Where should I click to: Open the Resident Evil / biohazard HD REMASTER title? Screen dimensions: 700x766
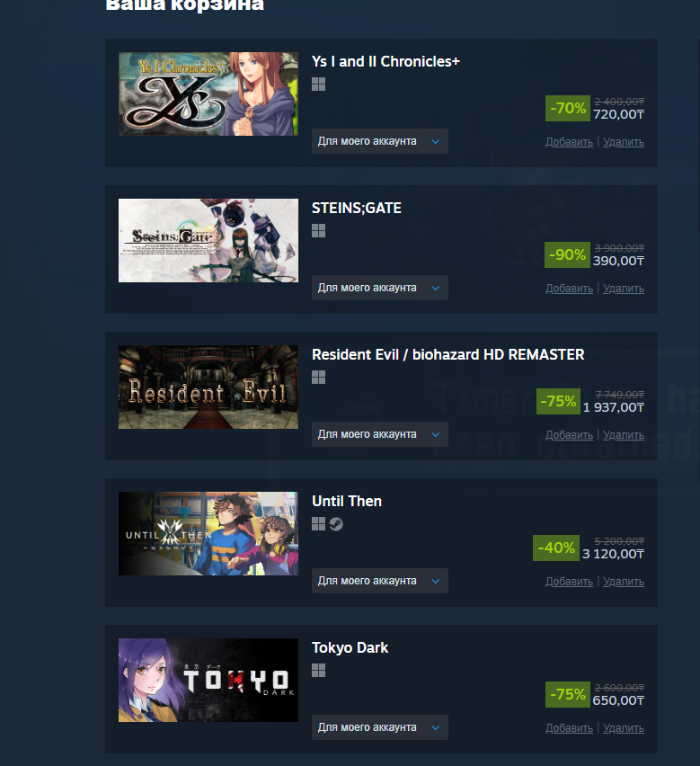448,354
